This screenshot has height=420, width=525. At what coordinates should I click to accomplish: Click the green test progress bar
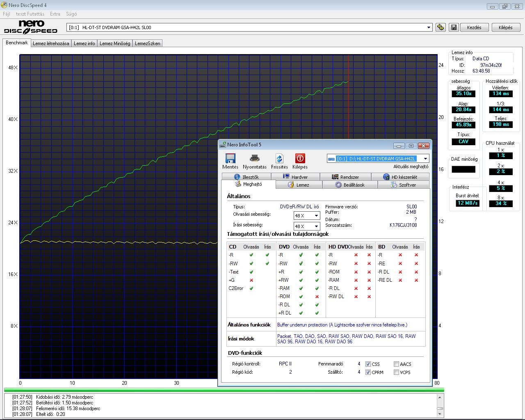tap(224, 390)
